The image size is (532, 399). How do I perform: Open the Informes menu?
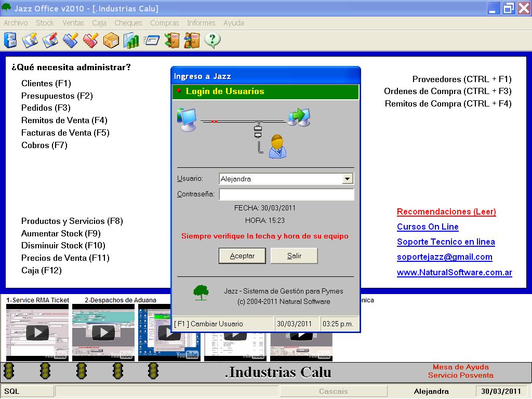tap(201, 23)
